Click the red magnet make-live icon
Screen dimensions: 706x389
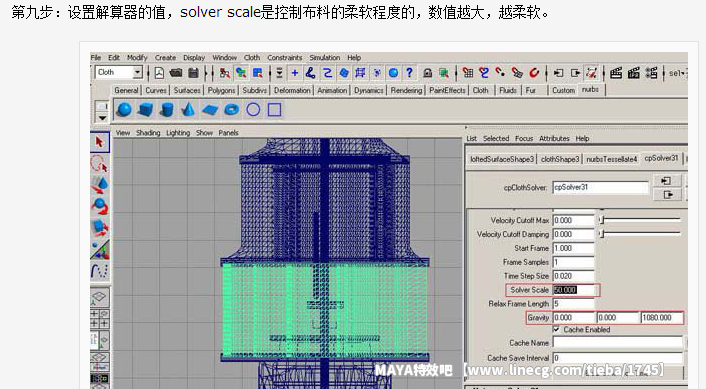click(x=534, y=72)
